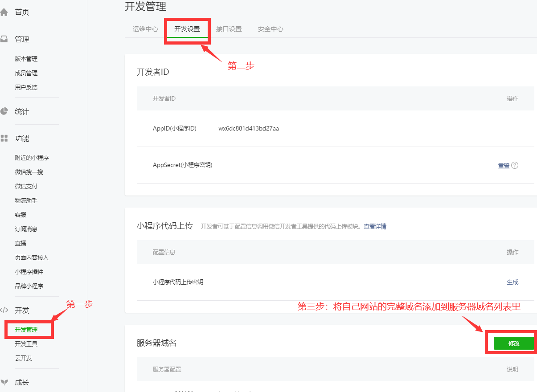Open the 安全中心 tab
The height and width of the screenshot is (392, 537).
tap(270, 29)
